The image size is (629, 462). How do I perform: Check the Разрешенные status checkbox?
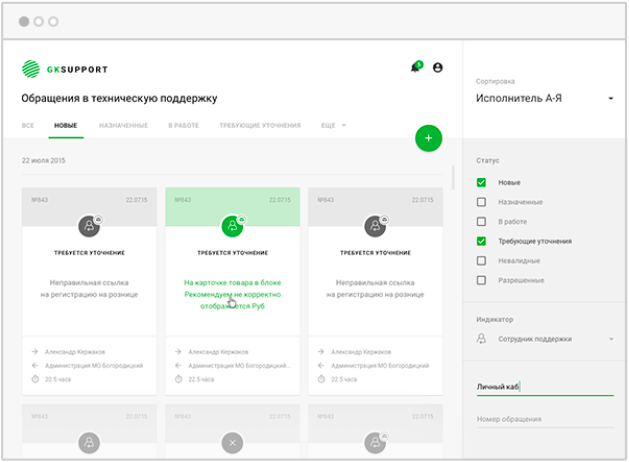click(482, 280)
